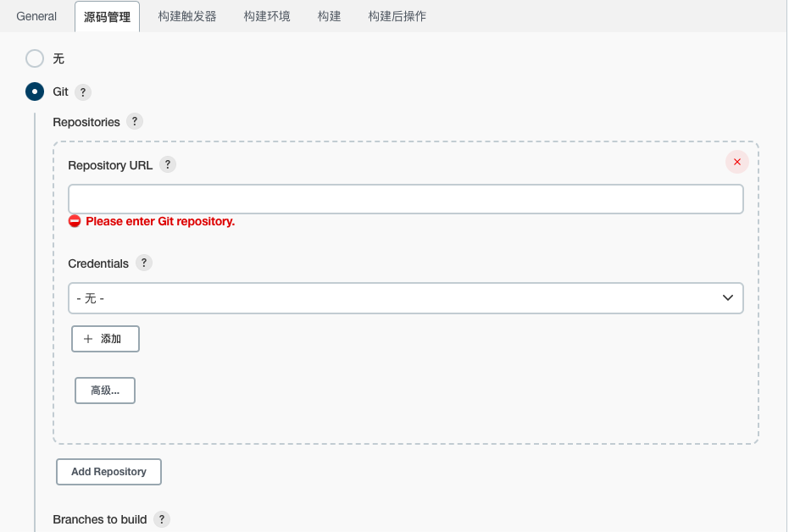Click the Credentials dropdown chevron arrow
The width and height of the screenshot is (789, 532).
727,298
